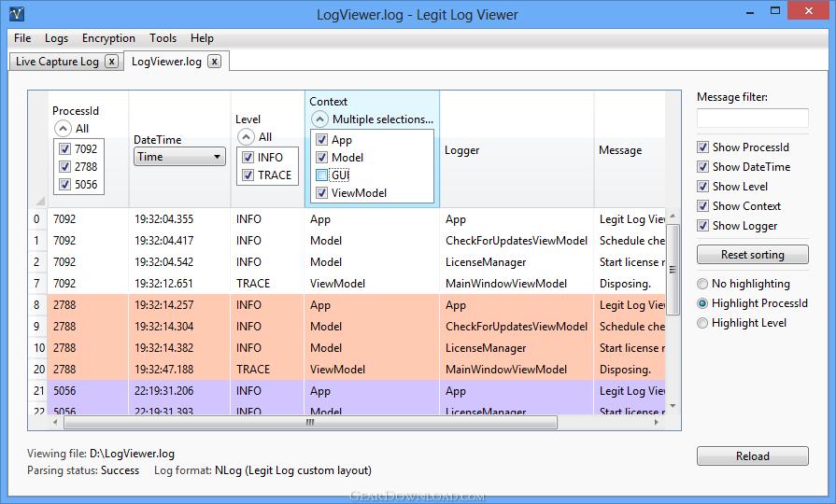
Task: Disable Show Level option
Action: coord(703,187)
